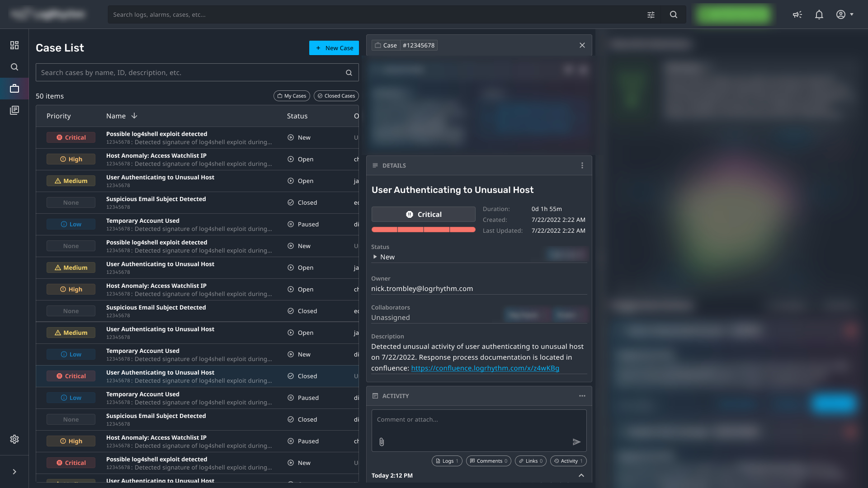Toggle the Closed Cases filter chip
Viewport: 868px width, 488px height.
[336, 96]
